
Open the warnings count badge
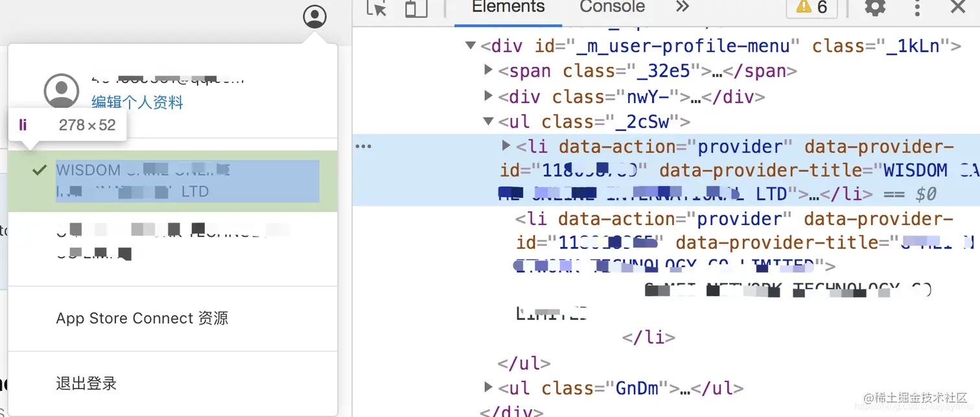[812, 8]
